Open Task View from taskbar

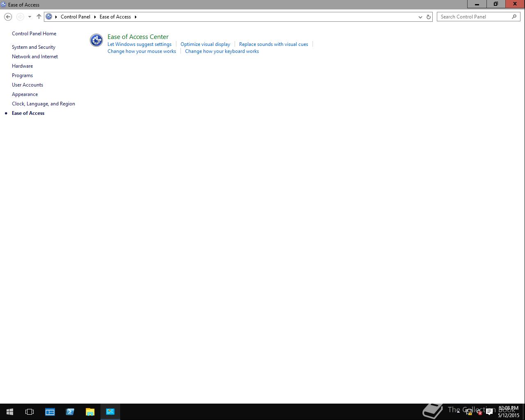[30, 412]
